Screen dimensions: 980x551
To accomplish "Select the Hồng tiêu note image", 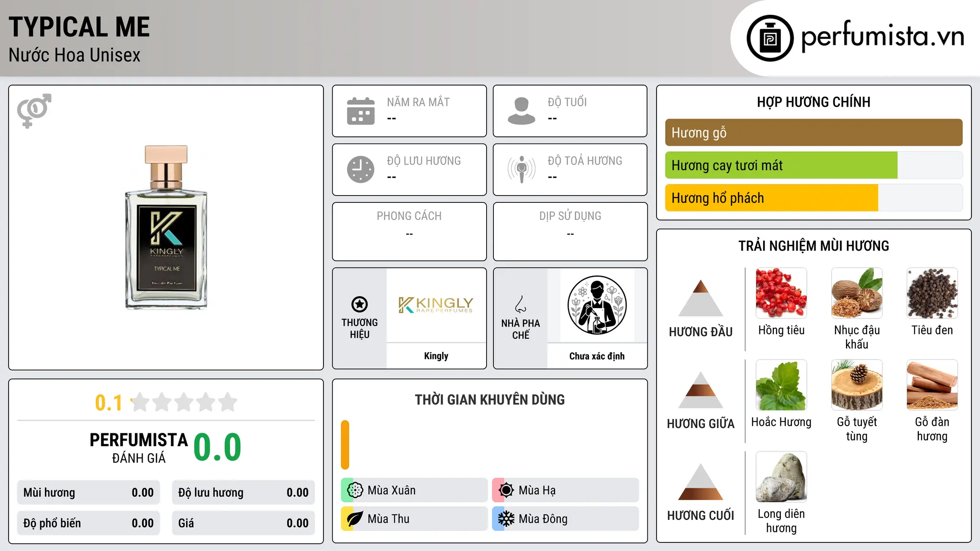I will click(x=781, y=293).
